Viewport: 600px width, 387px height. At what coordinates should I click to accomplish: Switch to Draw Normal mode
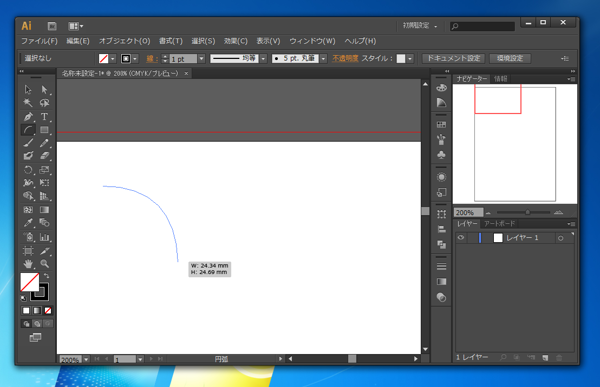[26, 324]
